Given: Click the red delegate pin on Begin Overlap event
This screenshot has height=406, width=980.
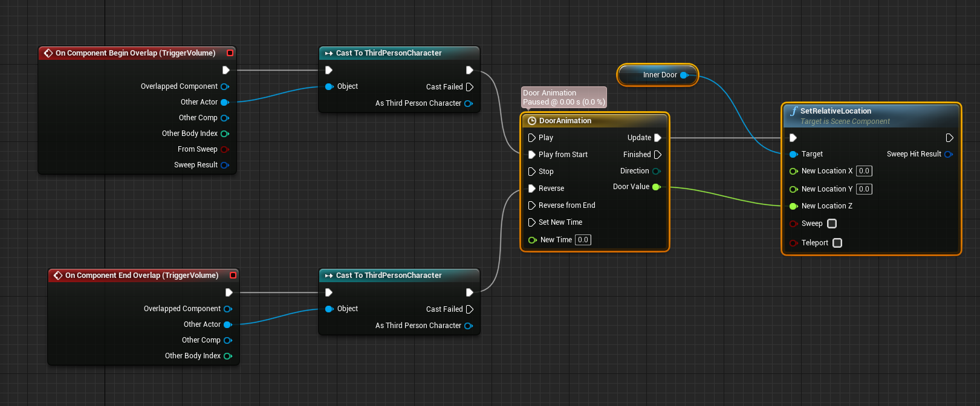Looking at the screenshot, I should tap(230, 53).
